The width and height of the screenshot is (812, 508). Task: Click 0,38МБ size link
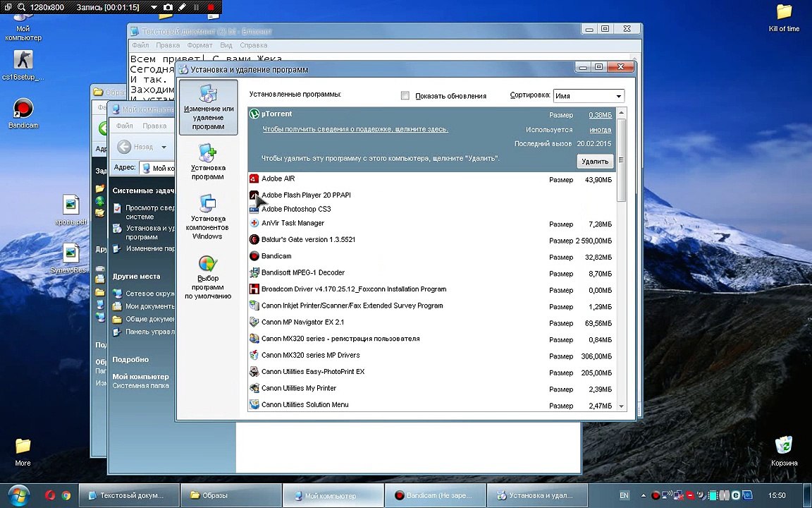(601, 115)
